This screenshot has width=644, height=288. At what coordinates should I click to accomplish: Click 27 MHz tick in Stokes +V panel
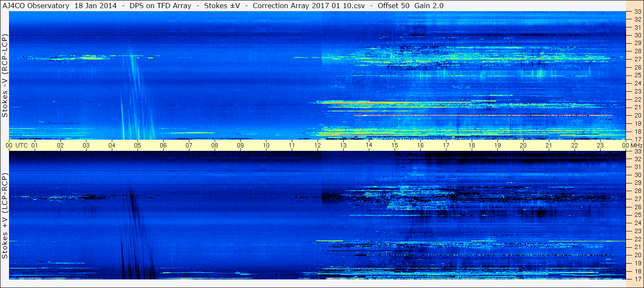[x=638, y=199]
